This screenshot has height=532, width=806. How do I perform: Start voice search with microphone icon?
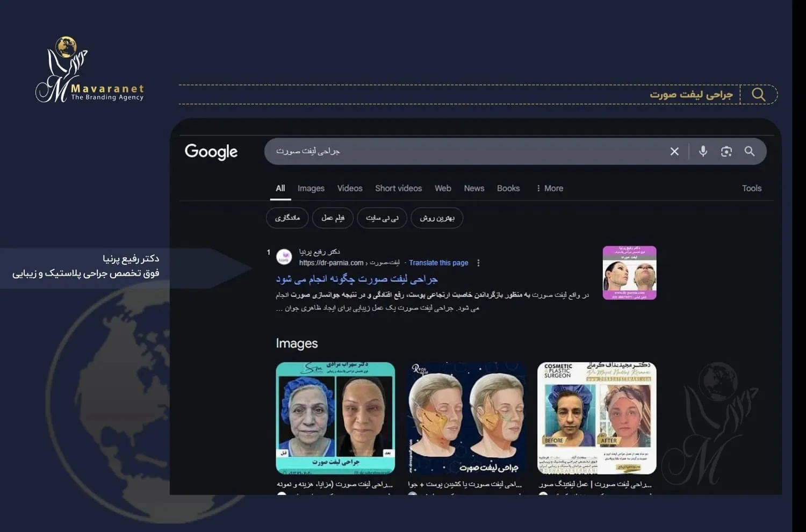click(x=703, y=152)
